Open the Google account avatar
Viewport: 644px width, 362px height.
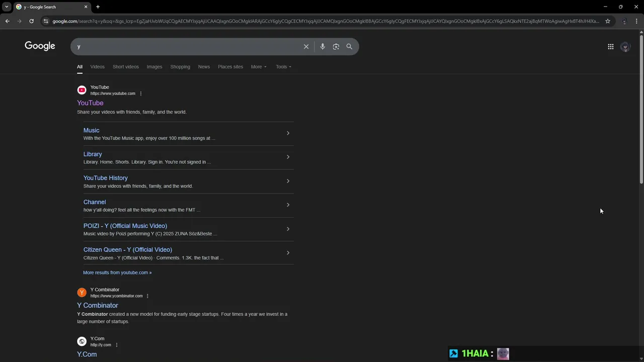[x=625, y=47]
